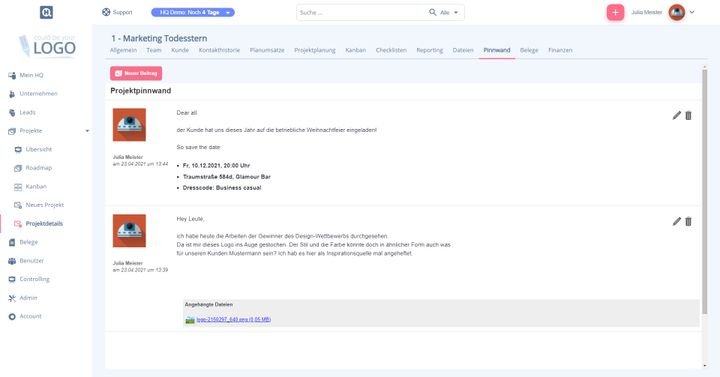Viewport: 720px width, 377px height.
Task: Open the Projektplanung tab
Action: coord(315,50)
